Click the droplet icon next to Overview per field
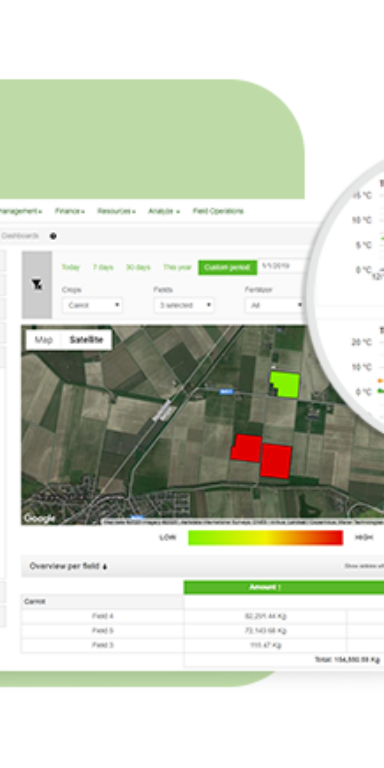This screenshot has width=384, height=768. (105, 567)
